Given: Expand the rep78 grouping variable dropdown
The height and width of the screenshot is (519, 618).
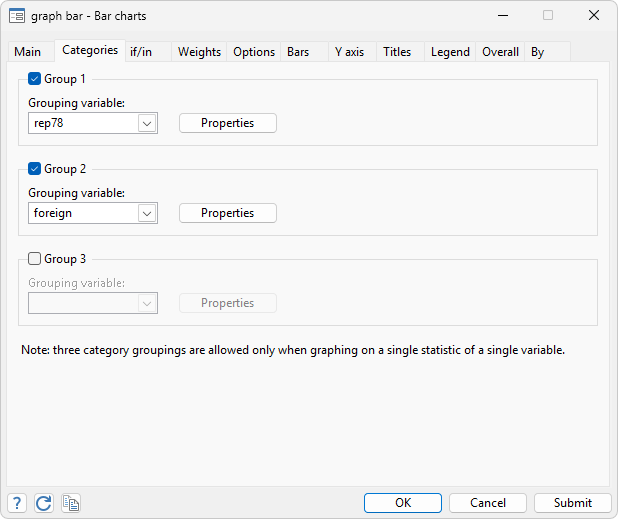Looking at the screenshot, I should coord(146,123).
